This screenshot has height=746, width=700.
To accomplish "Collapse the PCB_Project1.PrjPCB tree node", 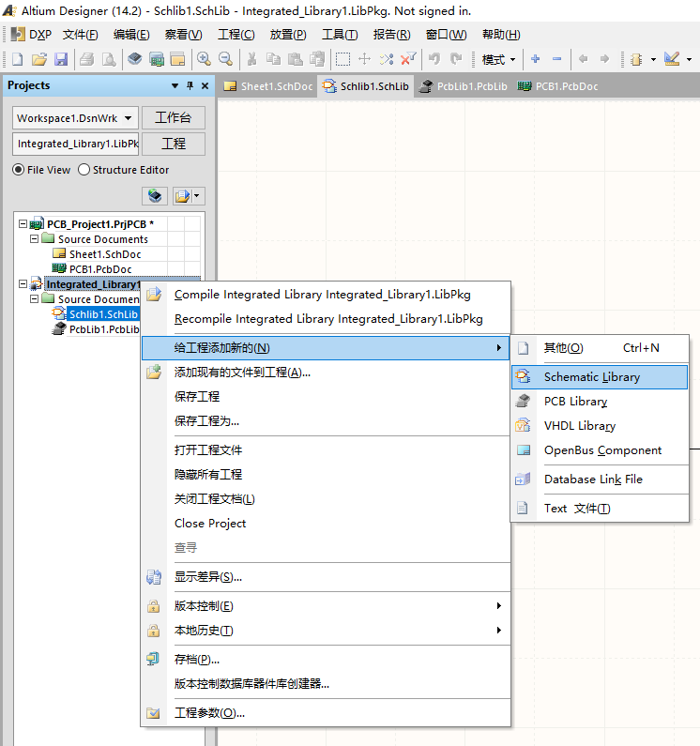I will coord(23,223).
